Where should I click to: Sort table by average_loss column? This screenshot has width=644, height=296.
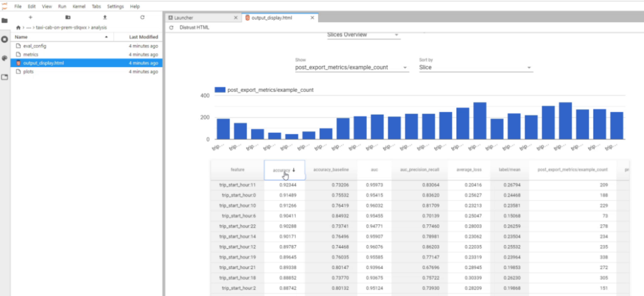[x=468, y=170]
